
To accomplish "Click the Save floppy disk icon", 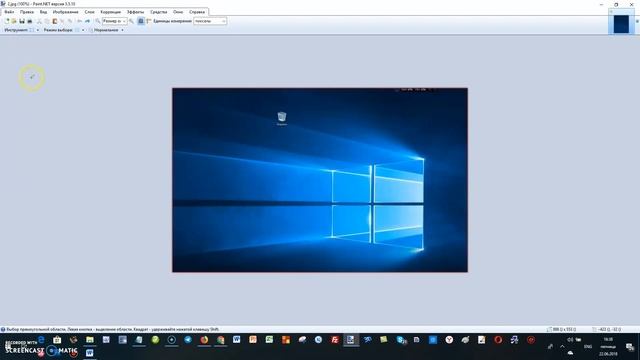I will [22, 21].
